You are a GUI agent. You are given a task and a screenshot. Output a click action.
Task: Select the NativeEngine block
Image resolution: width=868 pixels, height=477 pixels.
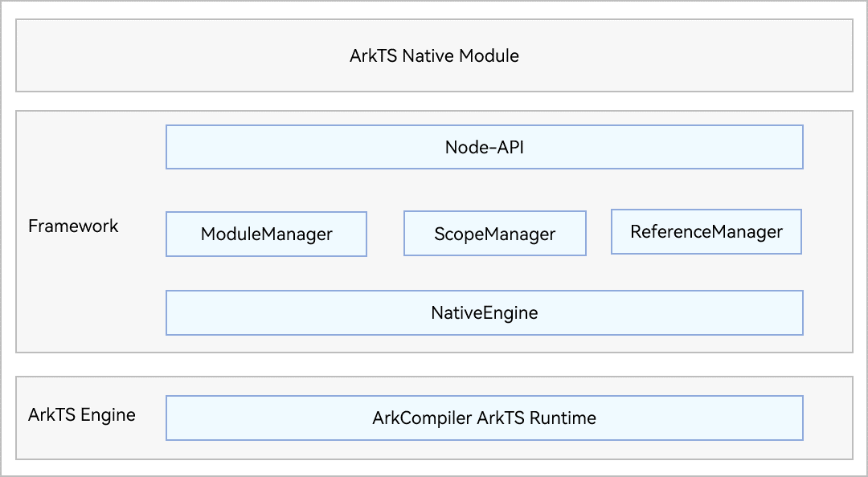484,312
